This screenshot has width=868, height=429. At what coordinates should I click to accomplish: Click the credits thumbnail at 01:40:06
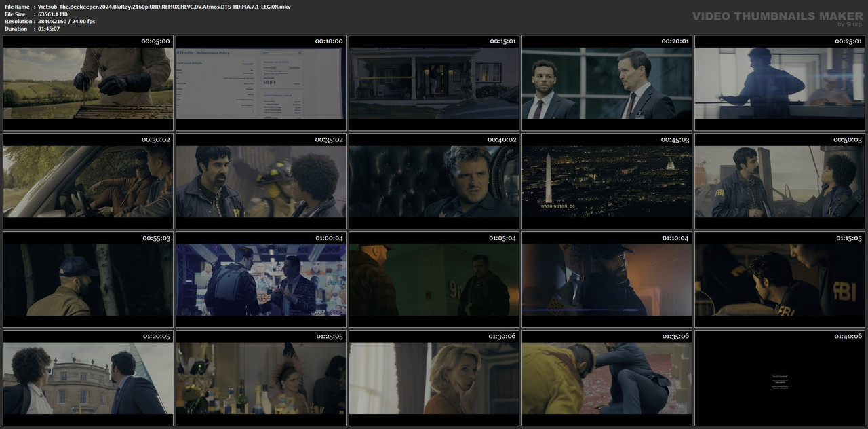(x=780, y=378)
